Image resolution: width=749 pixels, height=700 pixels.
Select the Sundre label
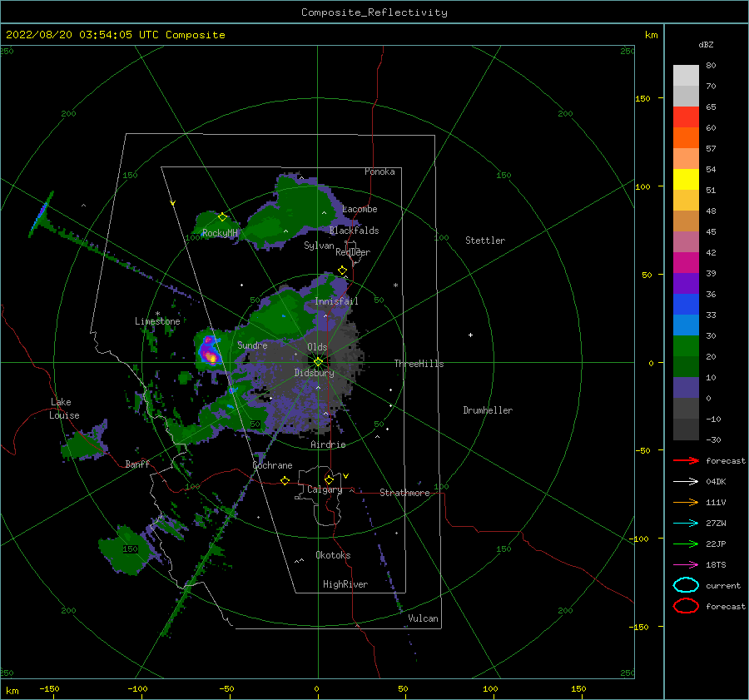click(252, 345)
